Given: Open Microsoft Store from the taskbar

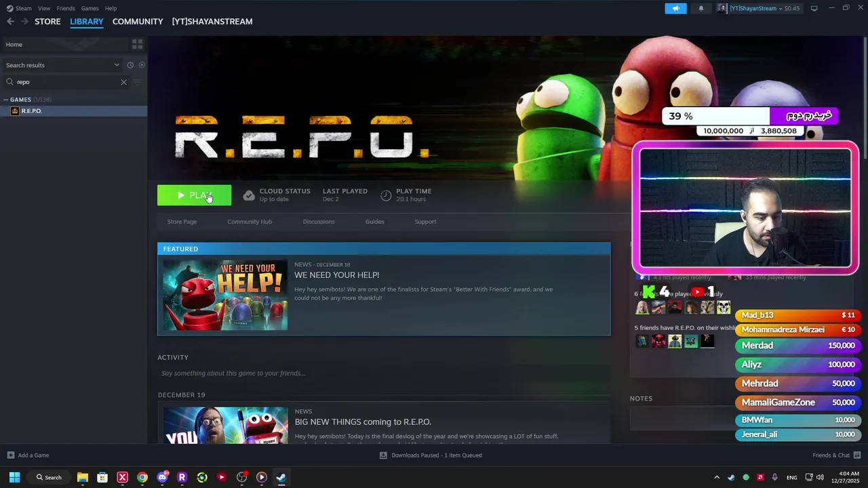Looking at the screenshot, I should [x=102, y=477].
